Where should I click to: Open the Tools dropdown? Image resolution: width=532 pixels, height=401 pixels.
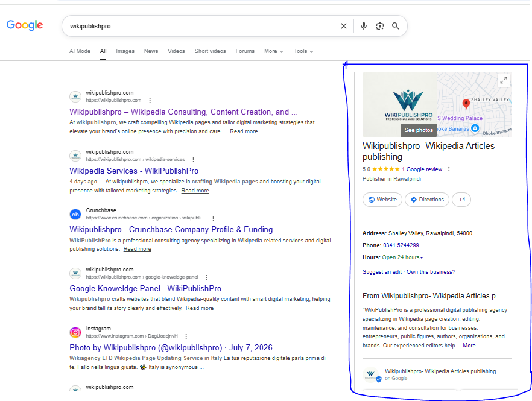303,51
